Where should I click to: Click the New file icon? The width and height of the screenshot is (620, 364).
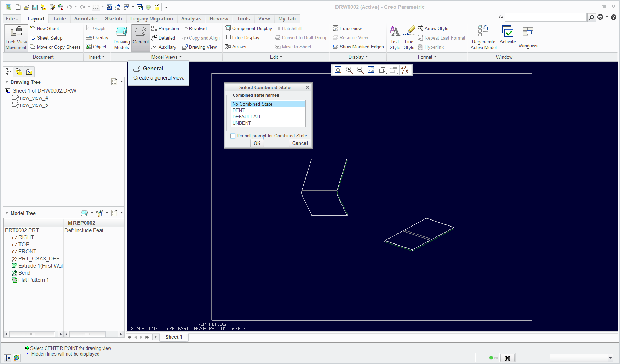pyautogui.click(x=18, y=7)
